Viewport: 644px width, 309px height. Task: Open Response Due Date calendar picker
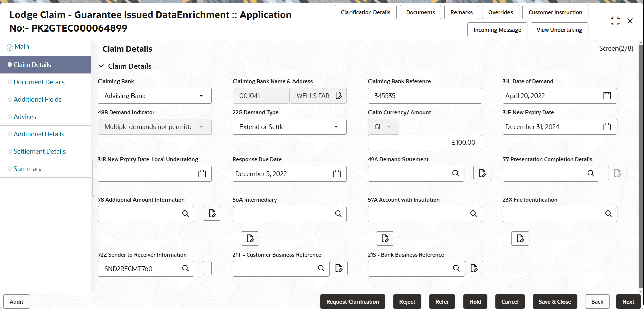coord(337,174)
